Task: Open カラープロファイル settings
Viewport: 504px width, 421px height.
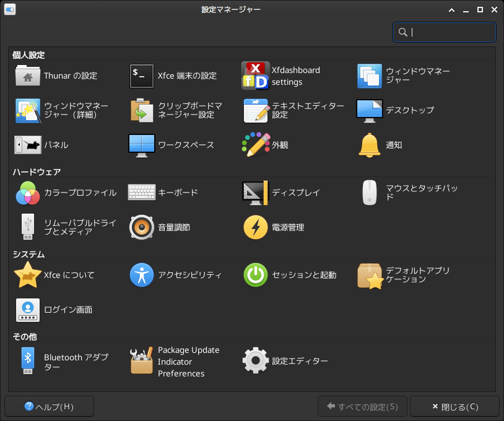Action: click(x=27, y=193)
